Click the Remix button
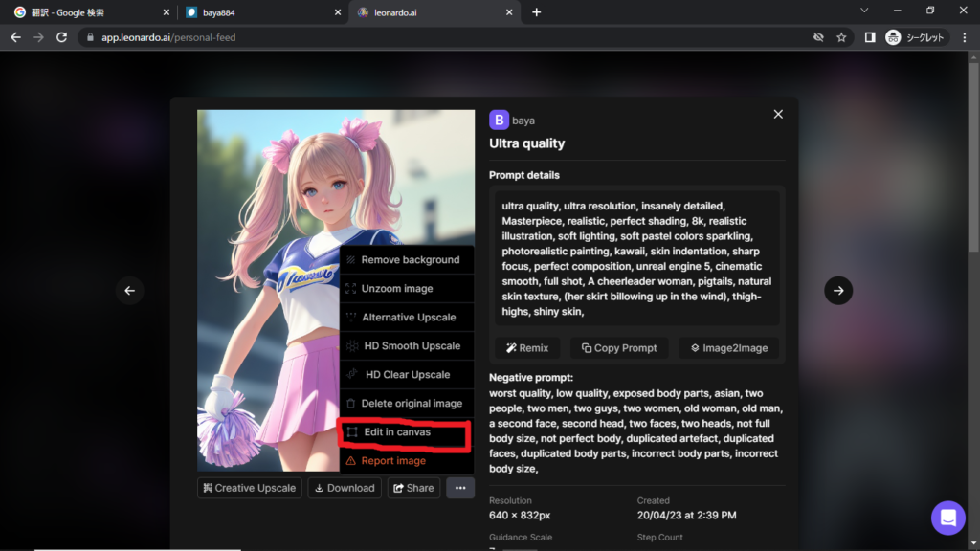This screenshot has width=980, height=551. click(527, 348)
